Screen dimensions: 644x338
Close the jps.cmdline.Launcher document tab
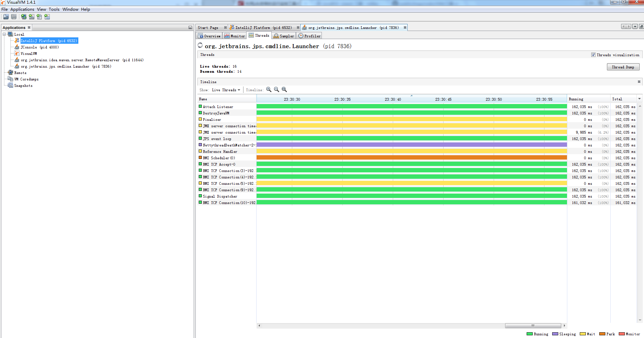pos(405,28)
